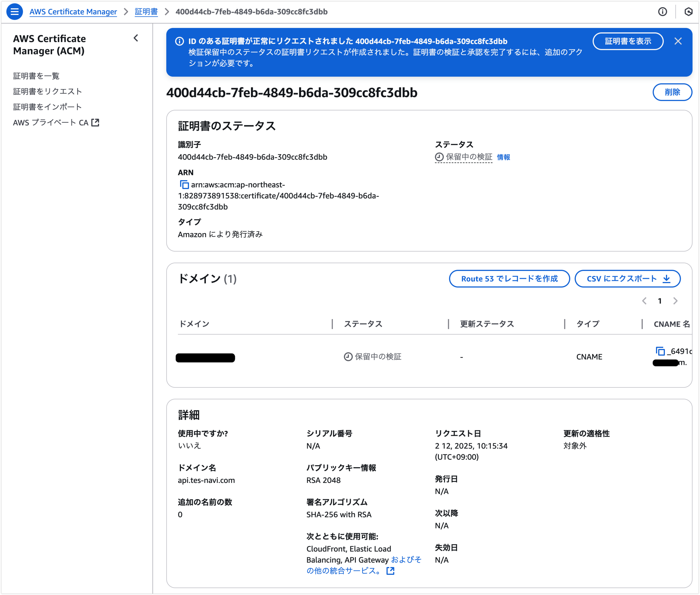Click the 削除 button
This screenshot has height=595, width=700.
pos(672,92)
